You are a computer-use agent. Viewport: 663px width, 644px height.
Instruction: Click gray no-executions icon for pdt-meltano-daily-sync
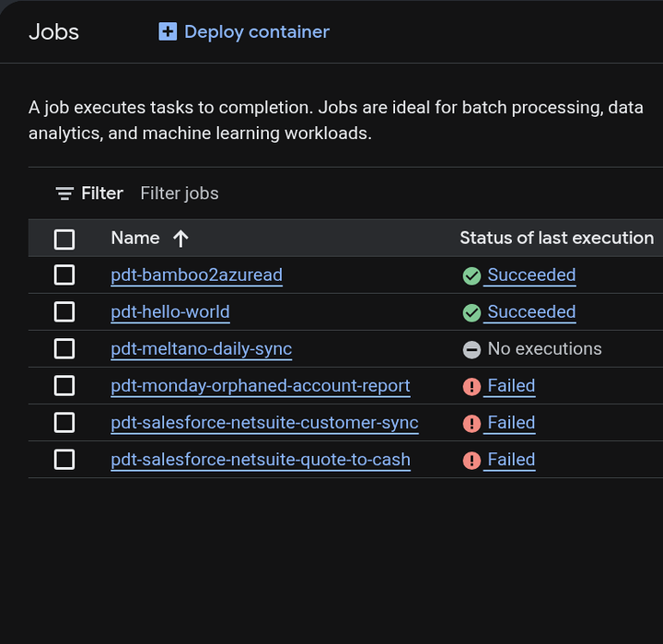tap(471, 350)
